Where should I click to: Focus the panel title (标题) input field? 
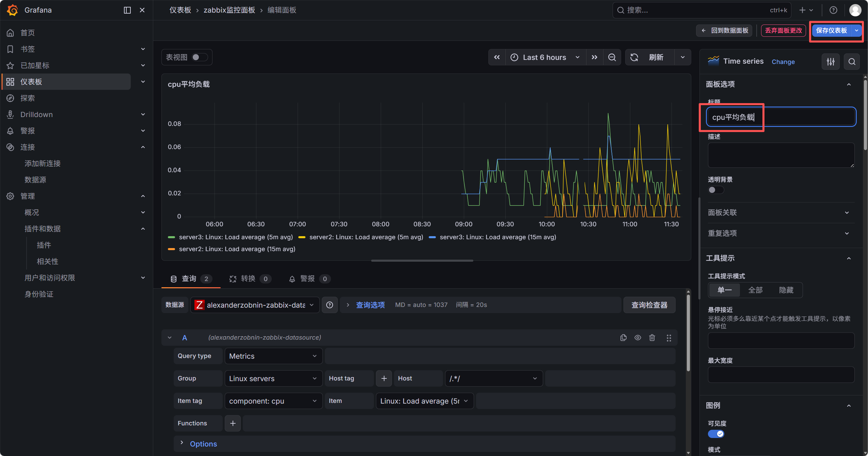click(x=781, y=117)
